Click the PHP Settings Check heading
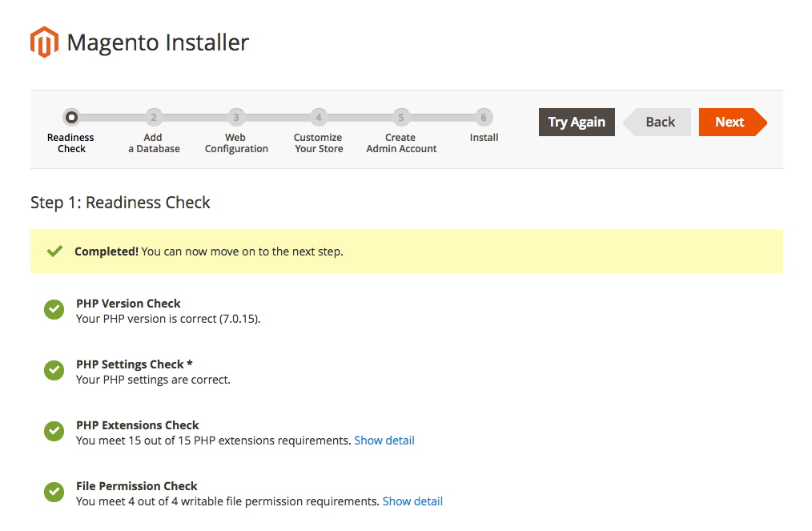This screenshot has width=812, height=531. (x=134, y=364)
